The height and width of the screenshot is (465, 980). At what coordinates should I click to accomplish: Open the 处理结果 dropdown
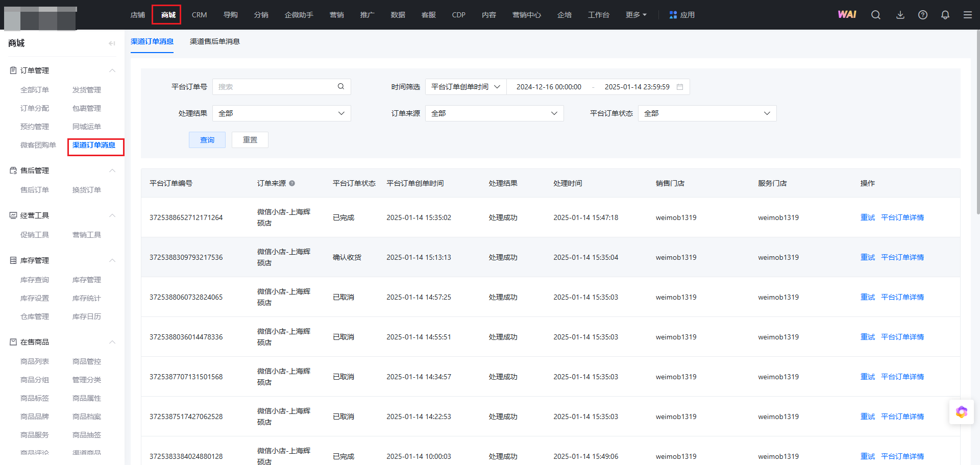(282, 113)
